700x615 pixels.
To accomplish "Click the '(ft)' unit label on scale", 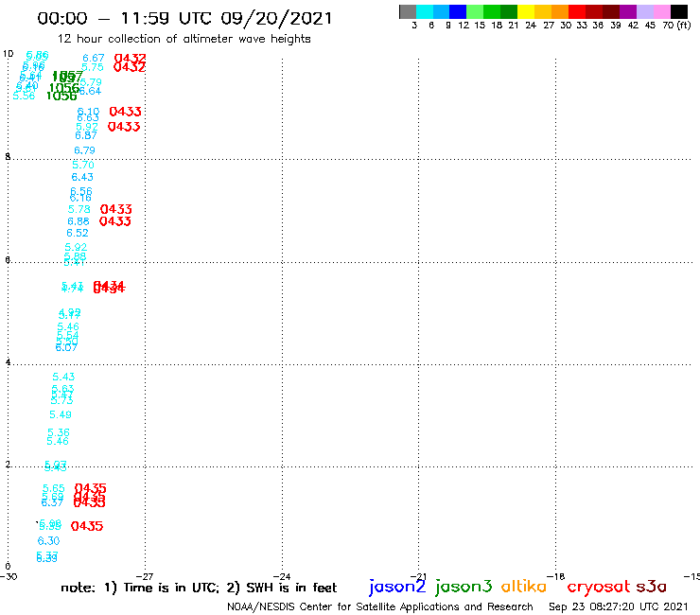I will 684,25.
